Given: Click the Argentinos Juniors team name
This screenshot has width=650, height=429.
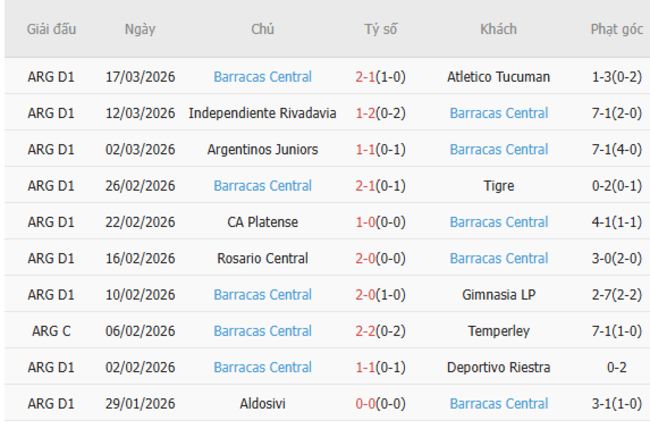Looking at the screenshot, I should pyautogui.click(x=262, y=149).
